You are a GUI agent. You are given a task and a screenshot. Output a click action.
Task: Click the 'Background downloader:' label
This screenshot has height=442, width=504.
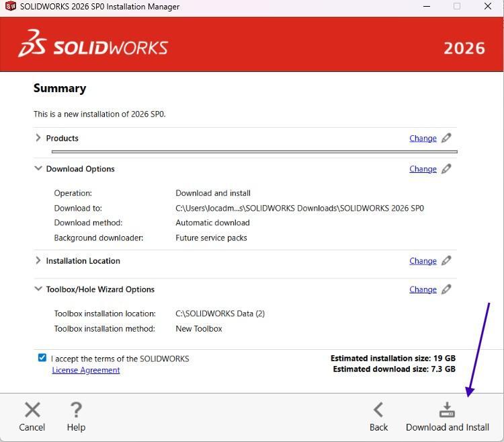(x=99, y=238)
